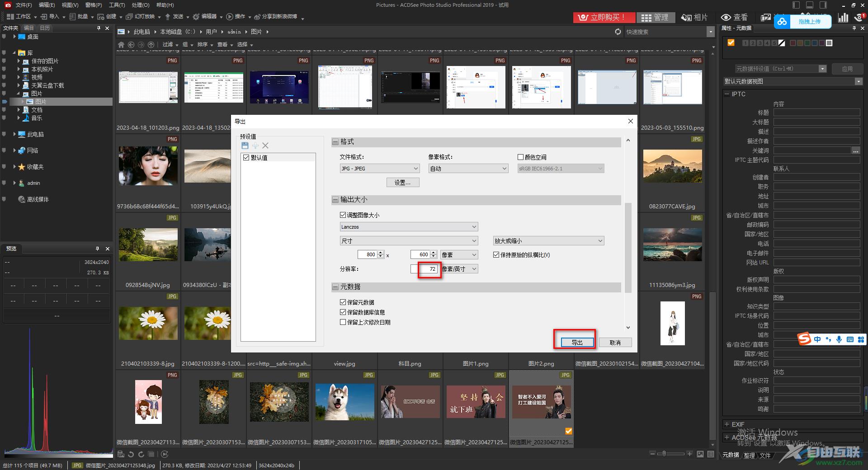The width and height of the screenshot is (868, 470).
Task: Click rotate left icon in bottom toolbar
Action: click(x=131, y=454)
